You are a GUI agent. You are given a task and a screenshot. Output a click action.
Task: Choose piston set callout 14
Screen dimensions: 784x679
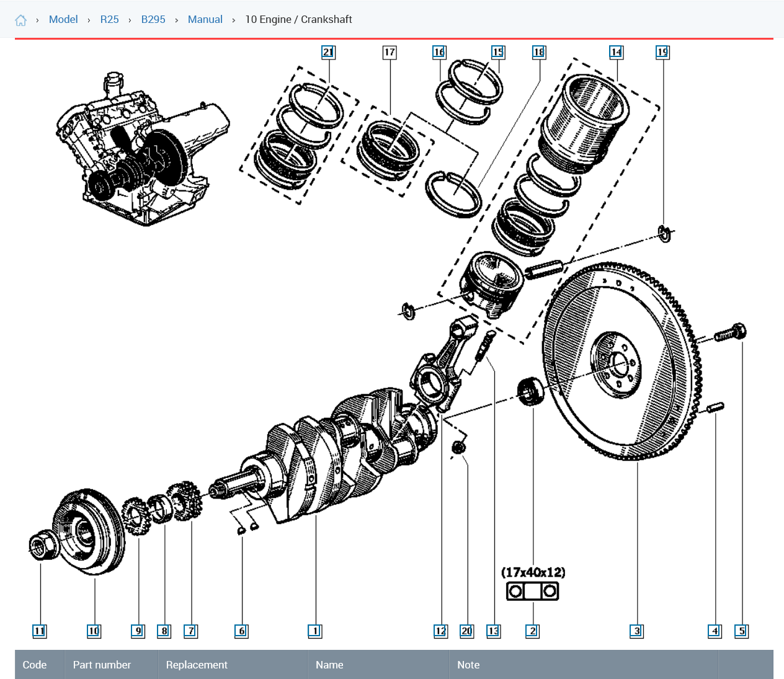[x=616, y=52]
